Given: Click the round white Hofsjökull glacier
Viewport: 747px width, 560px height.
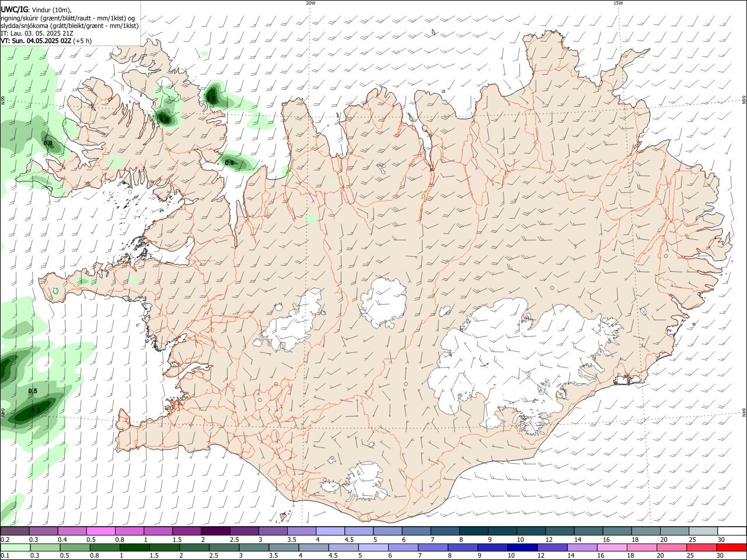Looking at the screenshot, I should pyautogui.click(x=383, y=303).
